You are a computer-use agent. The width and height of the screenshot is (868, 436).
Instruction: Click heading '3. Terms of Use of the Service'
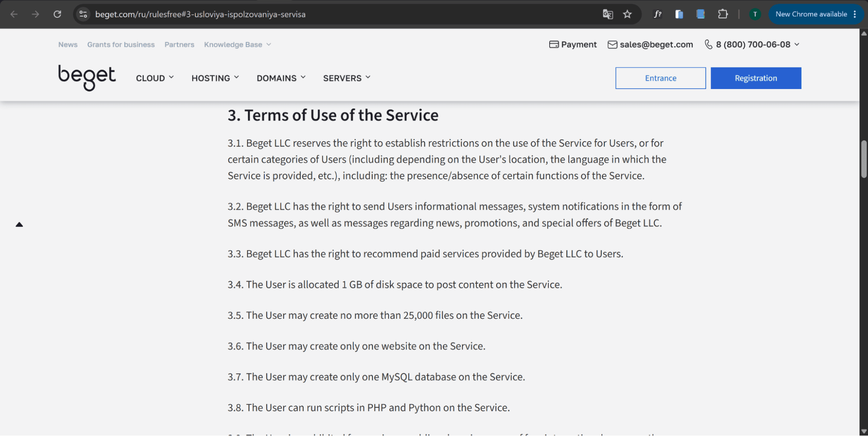pyautogui.click(x=333, y=116)
